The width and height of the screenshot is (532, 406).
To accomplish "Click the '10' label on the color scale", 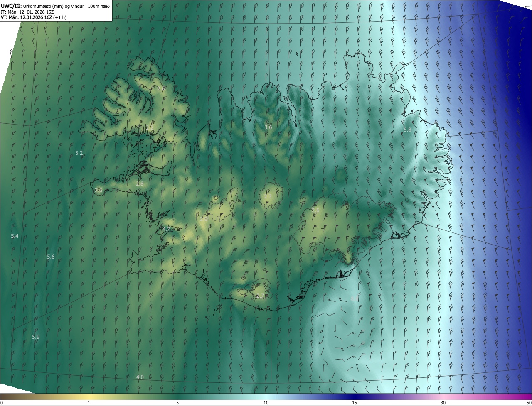I will pos(266,403).
